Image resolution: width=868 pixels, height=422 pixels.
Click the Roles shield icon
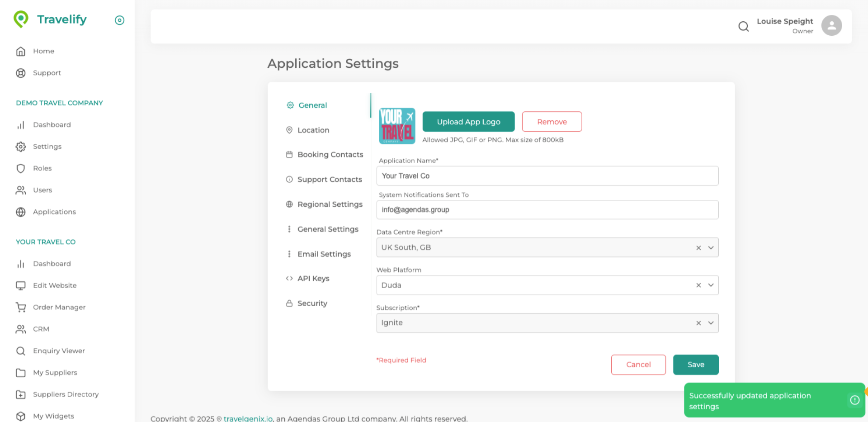coord(21,169)
